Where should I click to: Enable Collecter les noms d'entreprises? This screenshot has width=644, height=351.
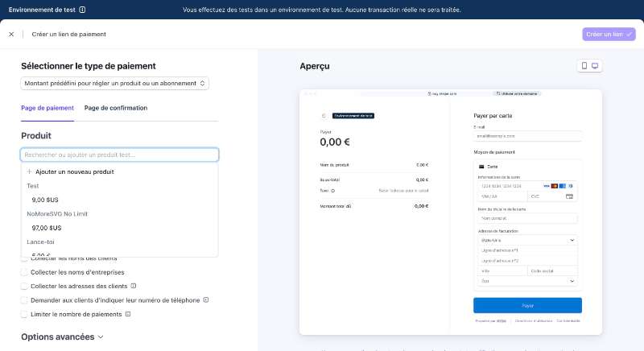tap(24, 272)
